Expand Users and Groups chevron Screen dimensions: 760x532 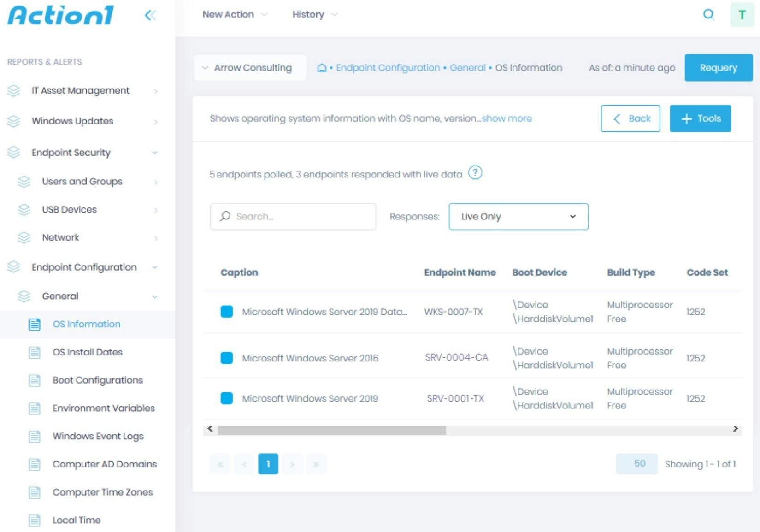[x=156, y=182]
